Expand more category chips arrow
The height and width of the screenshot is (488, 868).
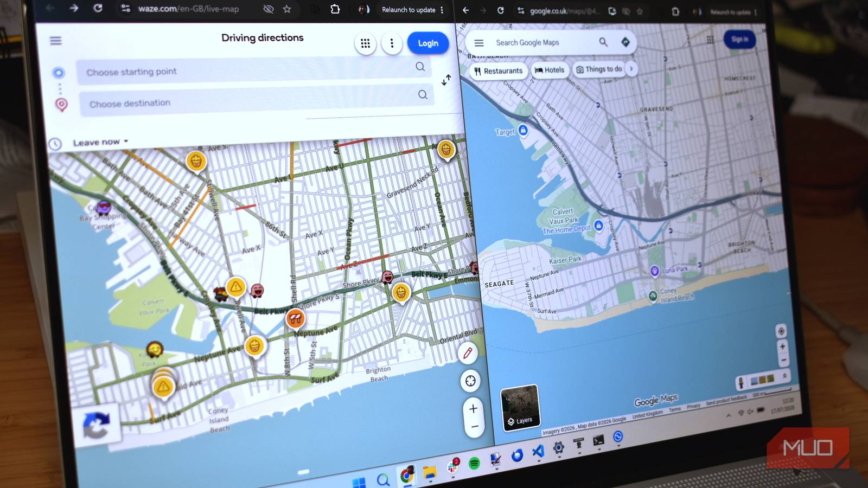[631, 68]
